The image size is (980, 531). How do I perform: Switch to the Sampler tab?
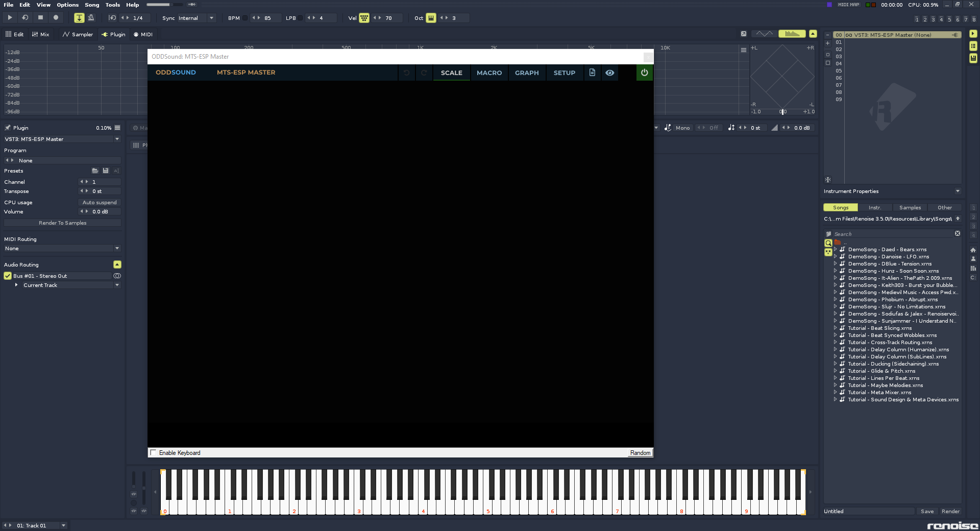click(x=78, y=34)
